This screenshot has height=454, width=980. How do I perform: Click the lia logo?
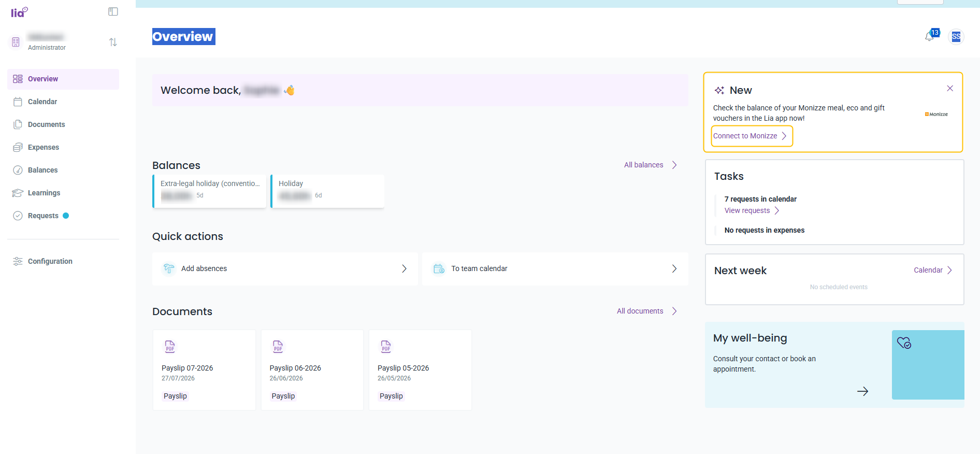(19, 12)
